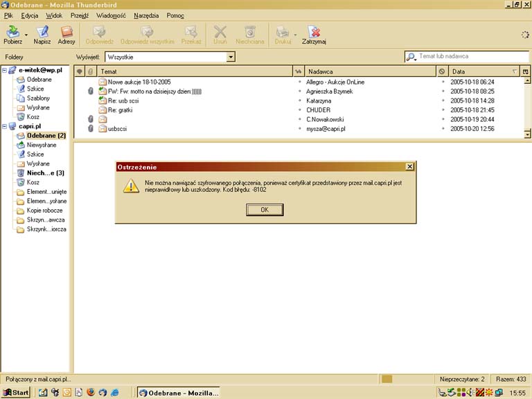Open message FW: Fw: motto na dzisiejszy dzien
This screenshot has width=532, height=399.
pyautogui.click(x=154, y=91)
